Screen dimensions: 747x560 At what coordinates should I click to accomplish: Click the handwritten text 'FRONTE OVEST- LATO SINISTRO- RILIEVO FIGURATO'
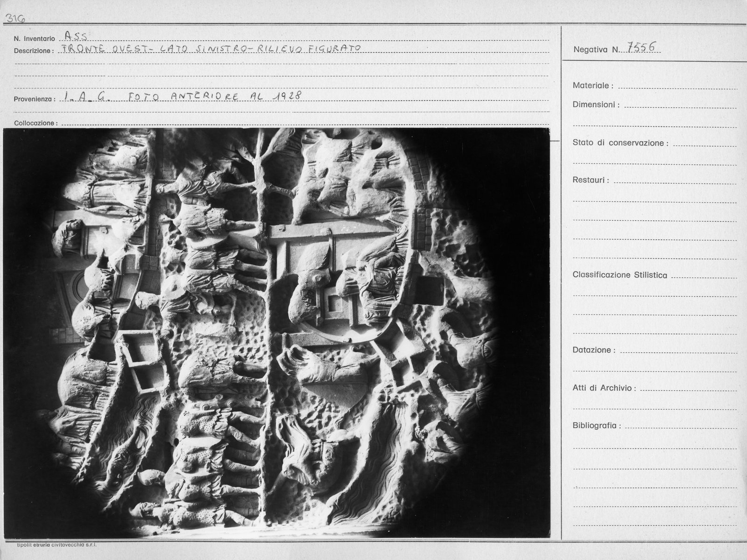tap(211, 48)
